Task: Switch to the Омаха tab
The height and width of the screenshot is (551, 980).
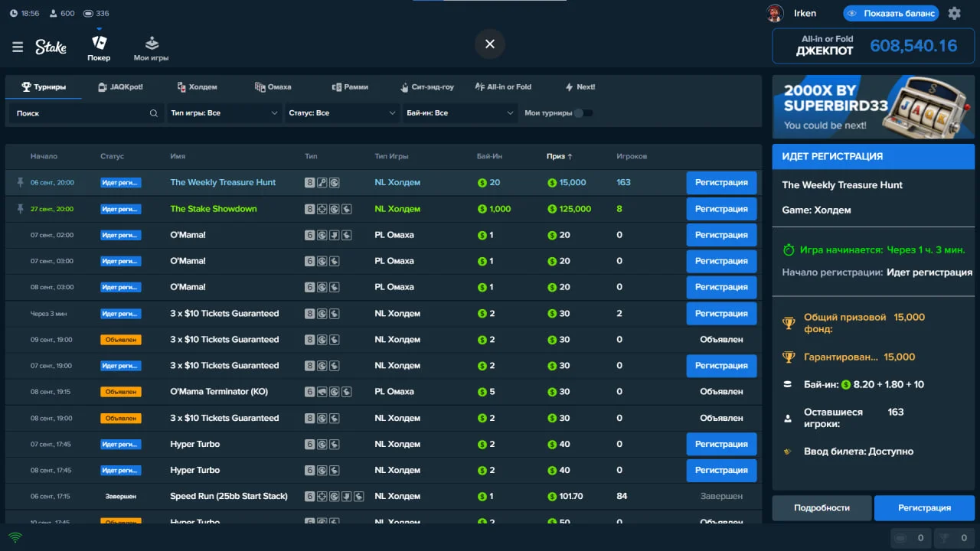Action: pyautogui.click(x=273, y=87)
